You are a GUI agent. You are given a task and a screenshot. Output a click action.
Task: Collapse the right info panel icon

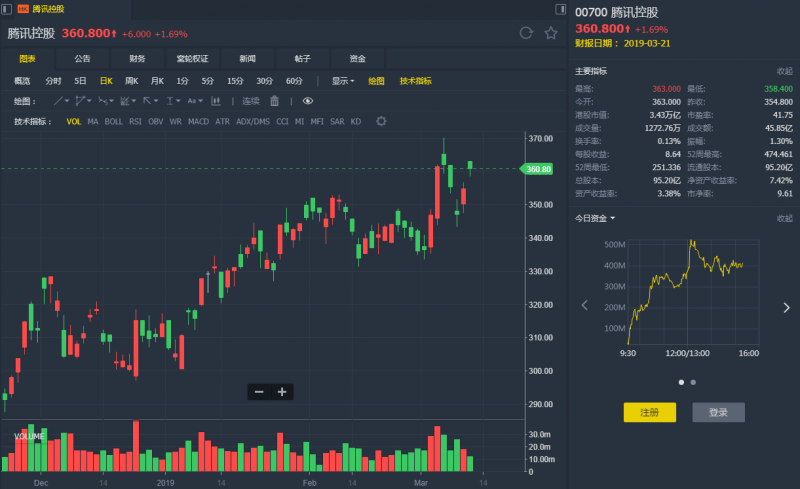pyautogui.click(x=560, y=9)
